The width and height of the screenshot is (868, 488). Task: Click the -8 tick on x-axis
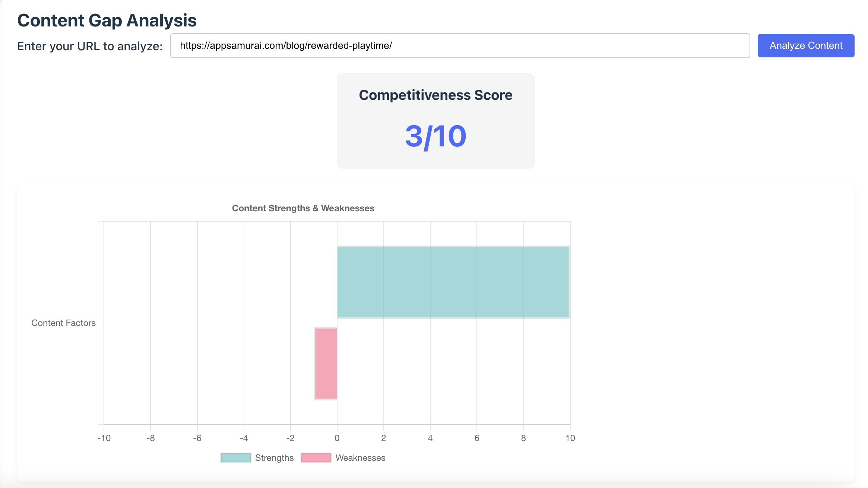[x=151, y=438]
